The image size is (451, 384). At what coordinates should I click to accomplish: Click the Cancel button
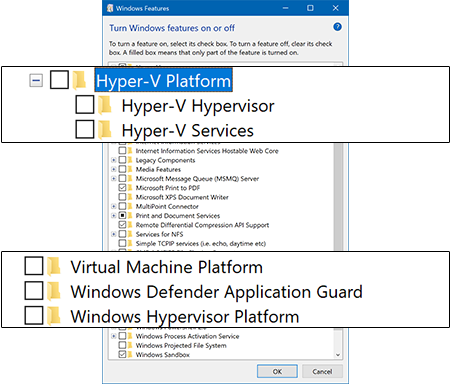(x=322, y=371)
